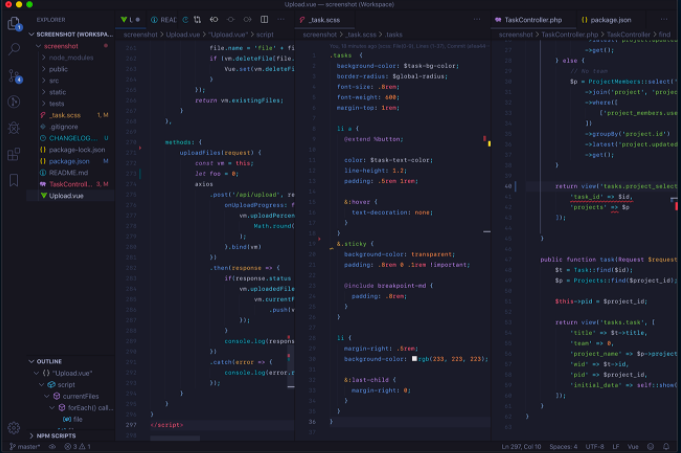Click the refresh-style icon in Upload.vue editor toolbar

click(185, 20)
